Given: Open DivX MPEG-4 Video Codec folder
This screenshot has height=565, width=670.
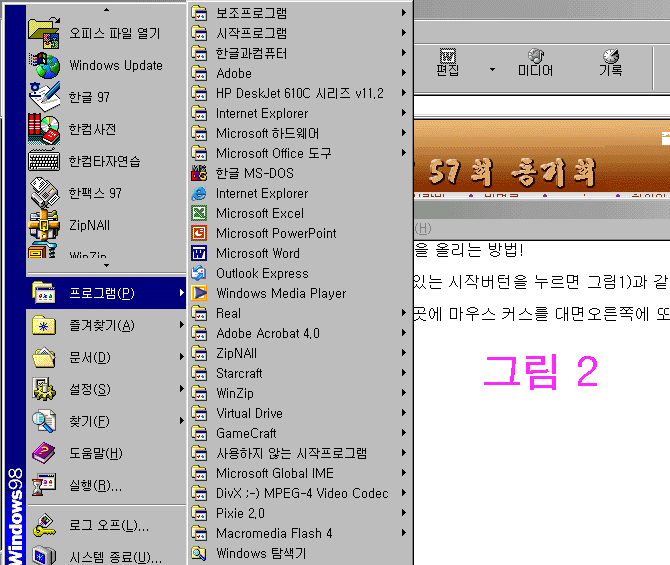Looking at the screenshot, I should (301, 493).
